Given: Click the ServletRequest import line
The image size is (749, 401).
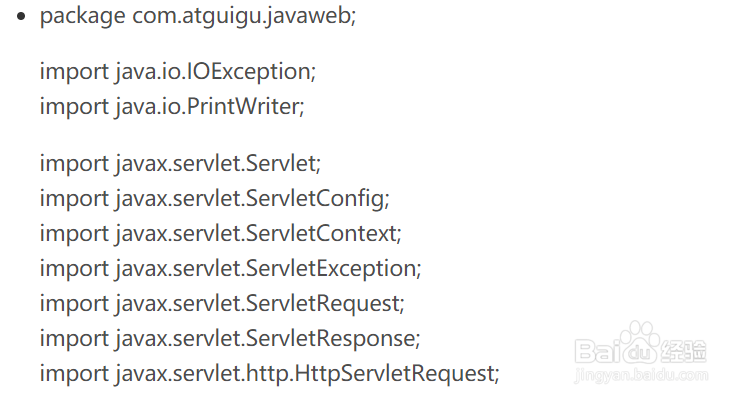Looking at the screenshot, I should pos(222,302).
